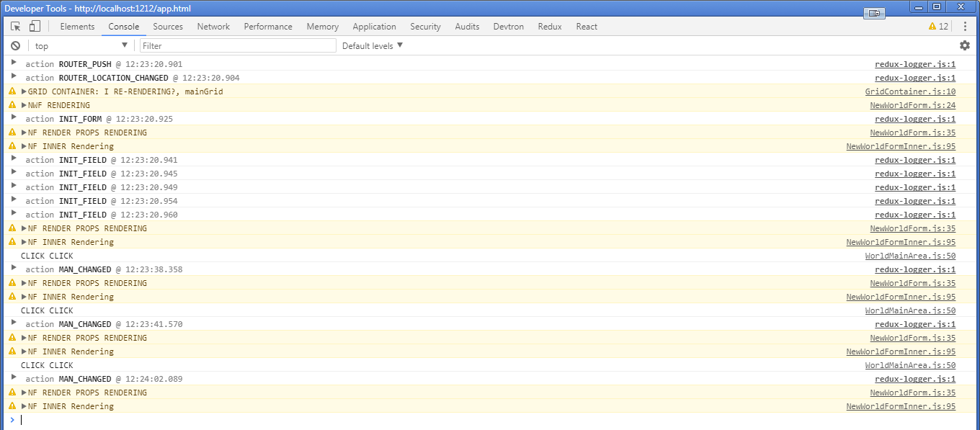Expand INIT_FIELD action at 12:23:20.949

(14, 187)
